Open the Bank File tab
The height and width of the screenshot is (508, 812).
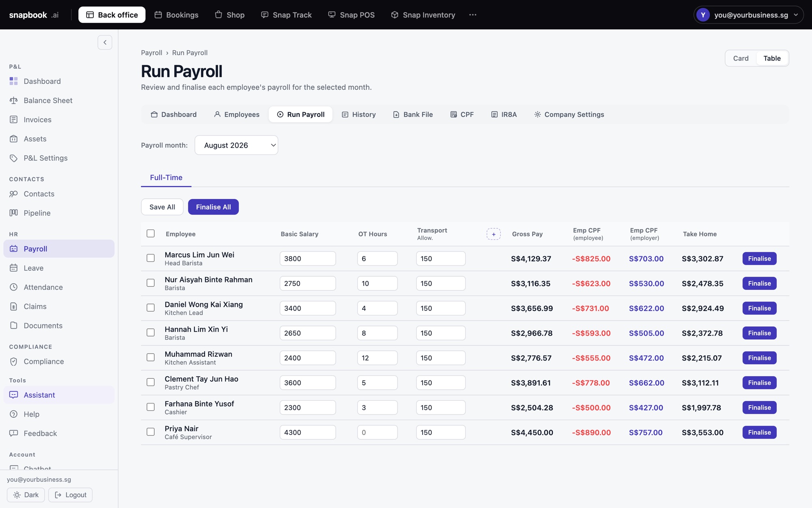click(413, 114)
